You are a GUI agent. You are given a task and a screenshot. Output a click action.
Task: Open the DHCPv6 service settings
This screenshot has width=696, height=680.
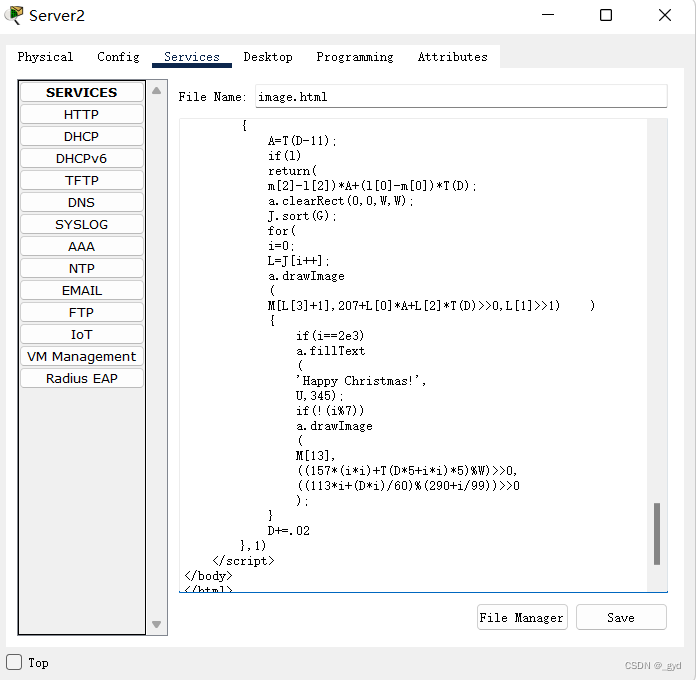coord(82,158)
